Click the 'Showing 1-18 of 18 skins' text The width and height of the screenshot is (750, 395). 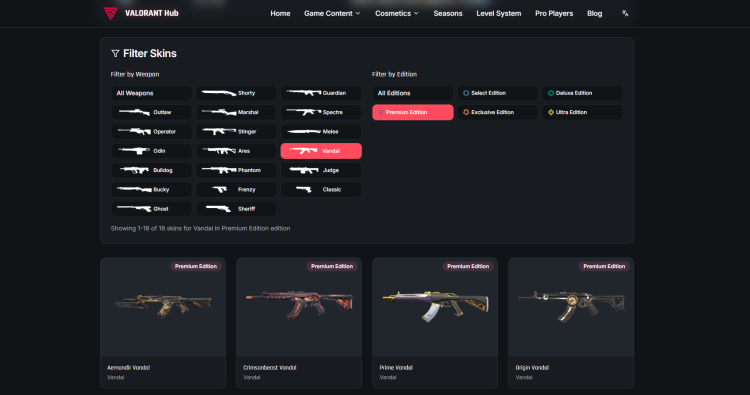point(200,229)
